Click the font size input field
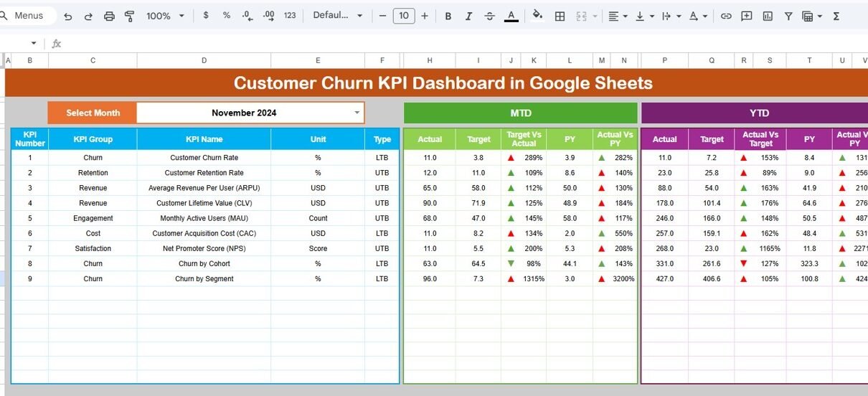Screen dimensions: 868x396 (404, 16)
